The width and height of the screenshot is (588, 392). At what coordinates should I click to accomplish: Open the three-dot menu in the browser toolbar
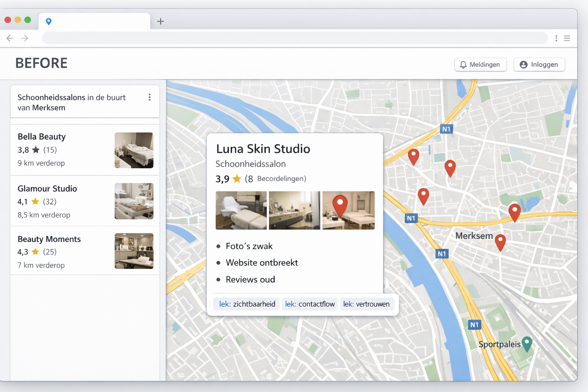[x=556, y=38]
